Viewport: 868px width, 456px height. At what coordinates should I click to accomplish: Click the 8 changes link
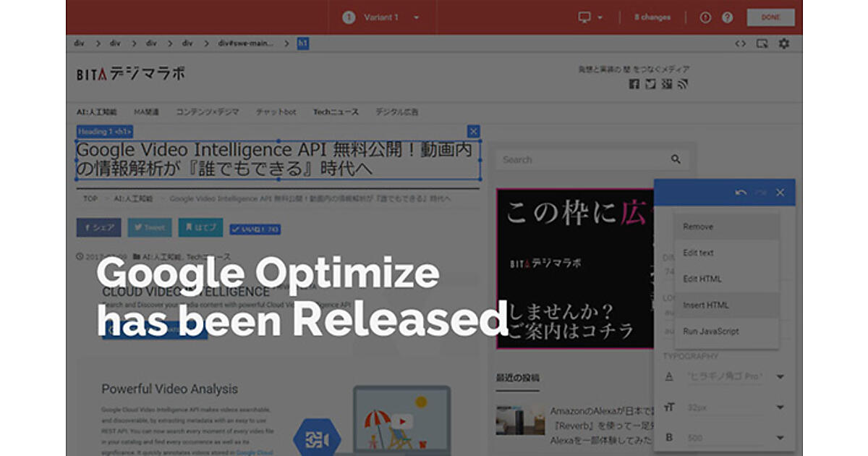[x=652, y=17]
